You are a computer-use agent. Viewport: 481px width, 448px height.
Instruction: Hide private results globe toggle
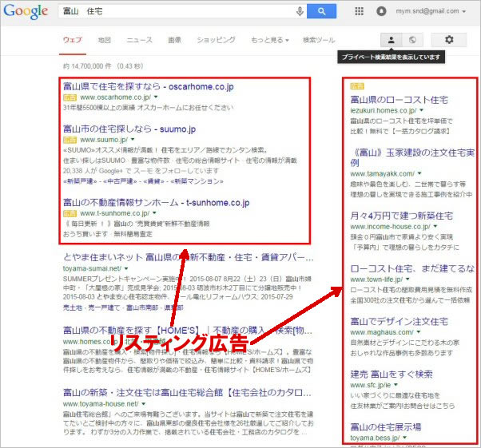[412, 40]
